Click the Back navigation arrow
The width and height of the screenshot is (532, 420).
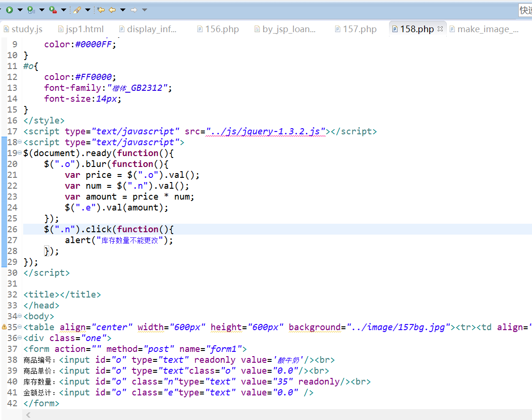tap(112, 10)
